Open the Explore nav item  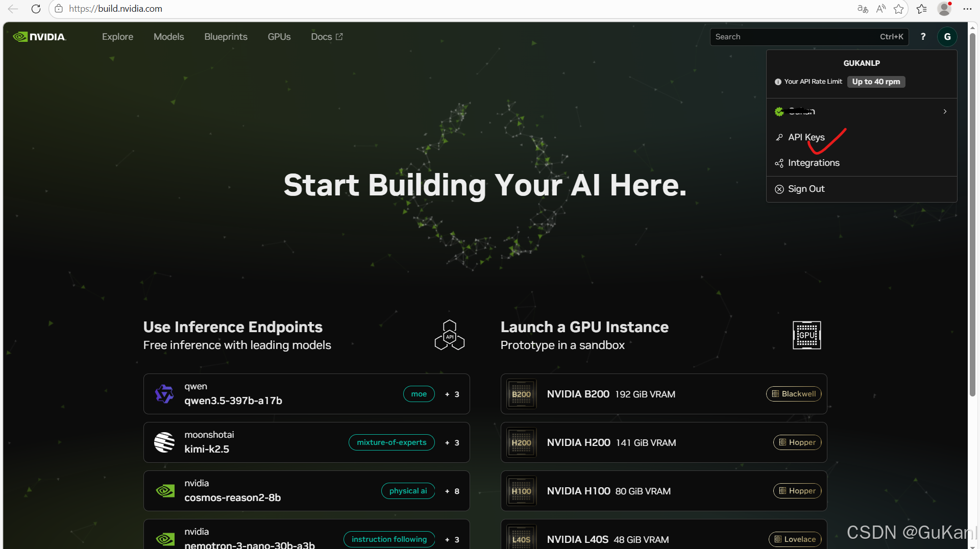(117, 37)
